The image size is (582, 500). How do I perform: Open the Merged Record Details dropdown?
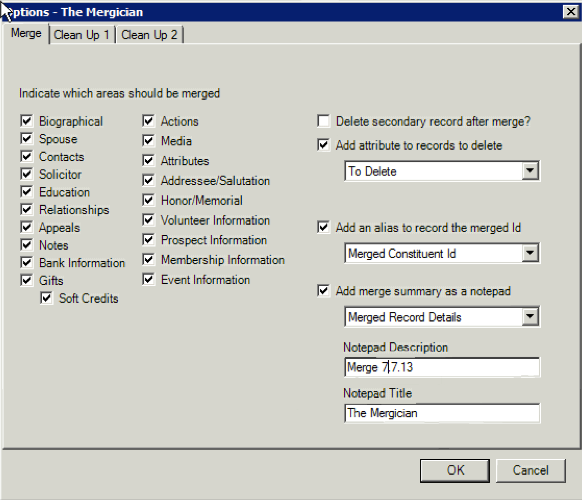click(x=530, y=317)
